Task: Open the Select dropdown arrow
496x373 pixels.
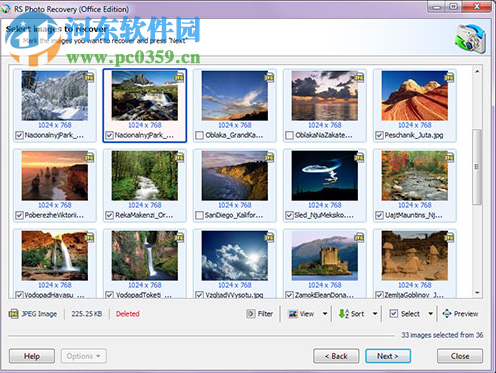Action: point(430,314)
